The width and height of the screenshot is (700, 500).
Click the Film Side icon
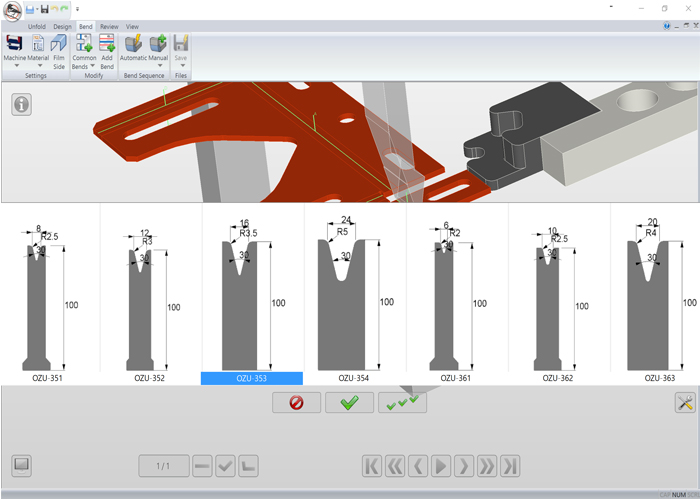pyautogui.click(x=58, y=44)
